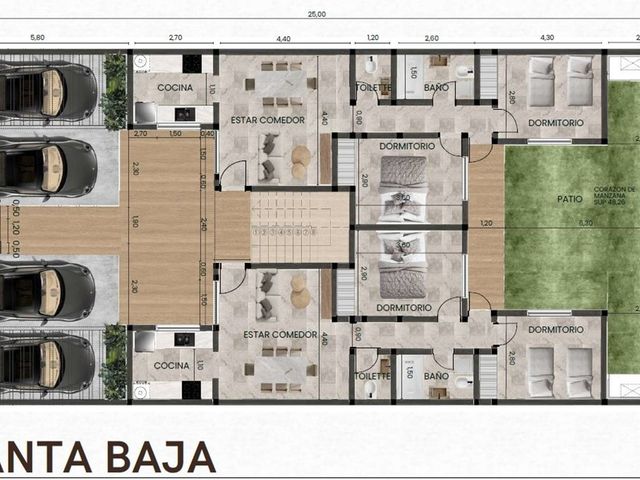The image size is (640, 480).
Task: Click BAÑO label in the lower apartment
Action: point(436,376)
